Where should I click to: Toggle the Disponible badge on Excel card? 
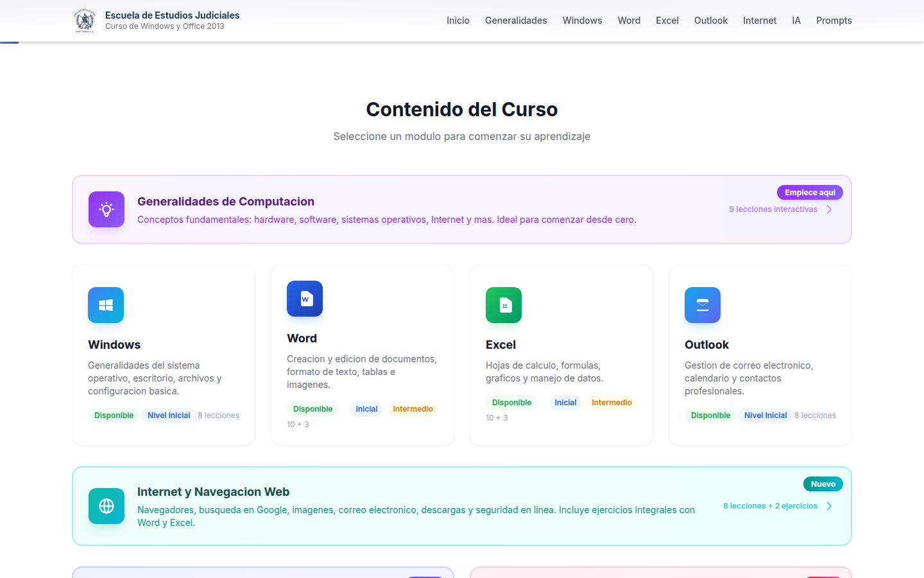pyautogui.click(x=511, y=402)
